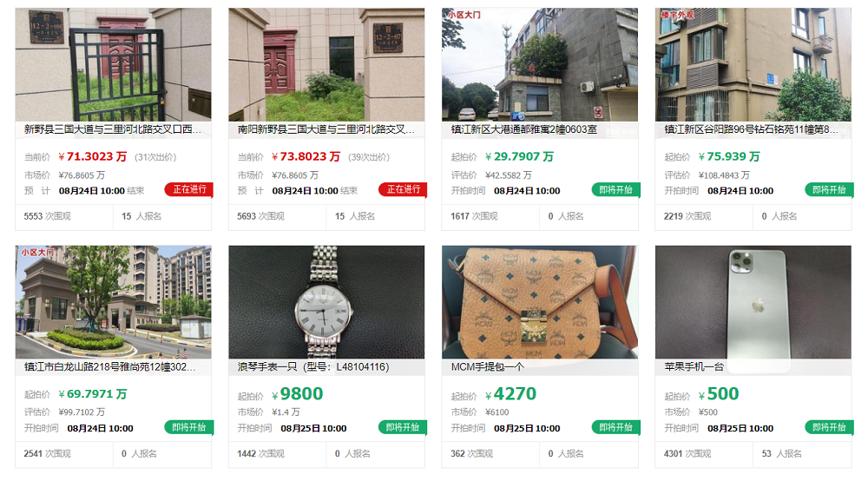Click 即将开始 badge on the 9800 watch listing

coord(403,427)
